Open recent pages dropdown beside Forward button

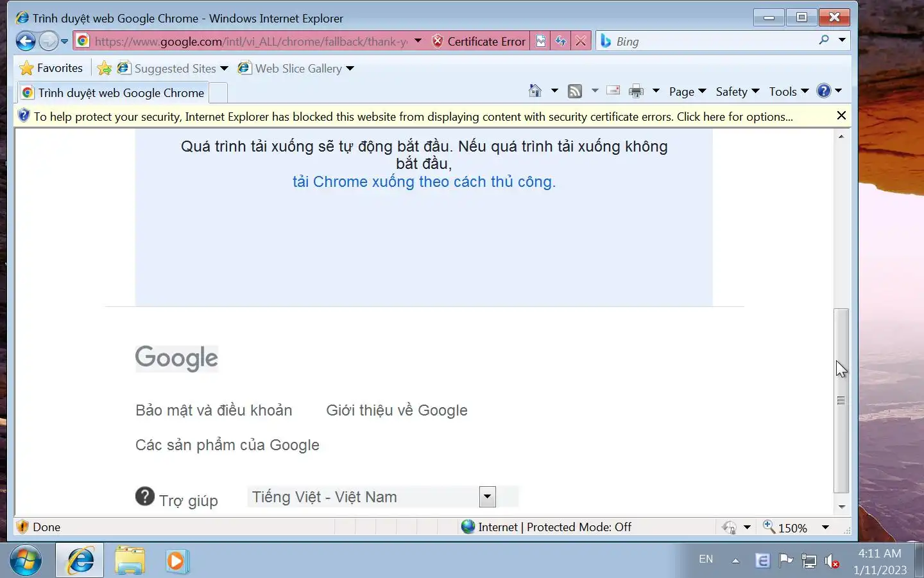tap(64, 42)
